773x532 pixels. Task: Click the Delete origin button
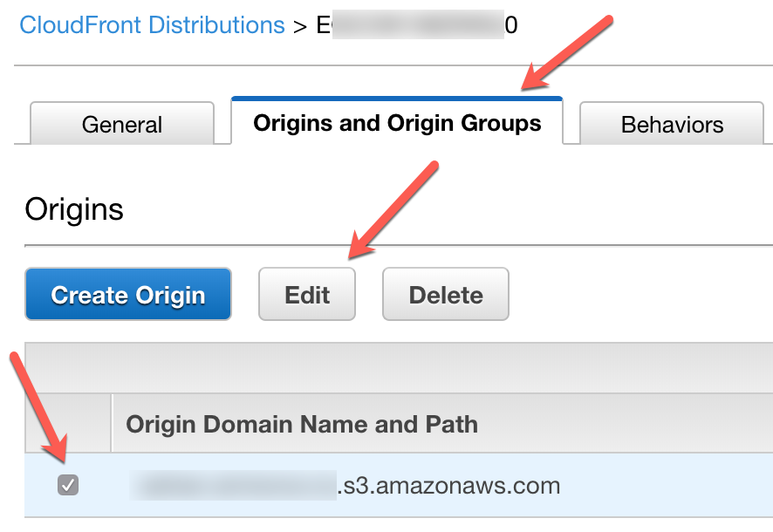pos(446,294)
